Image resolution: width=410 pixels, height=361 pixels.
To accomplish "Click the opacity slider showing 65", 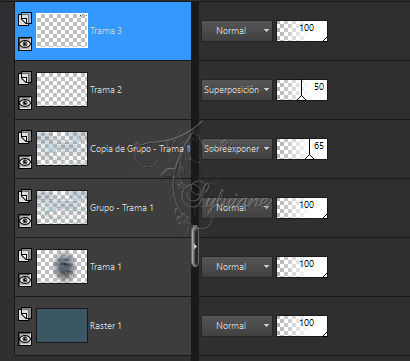I will click(302, 149).
